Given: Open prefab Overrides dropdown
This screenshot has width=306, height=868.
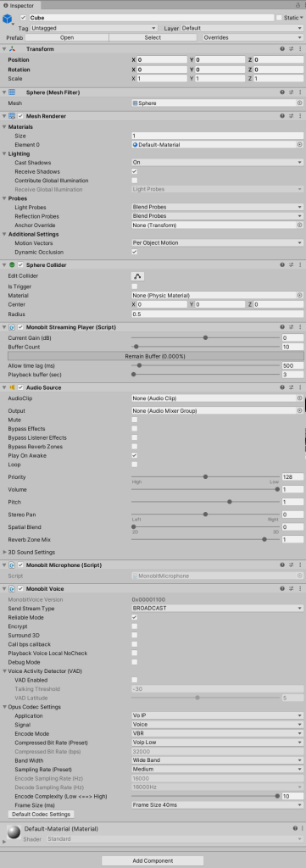Looking at the screenshot, I should pos(253,37).
